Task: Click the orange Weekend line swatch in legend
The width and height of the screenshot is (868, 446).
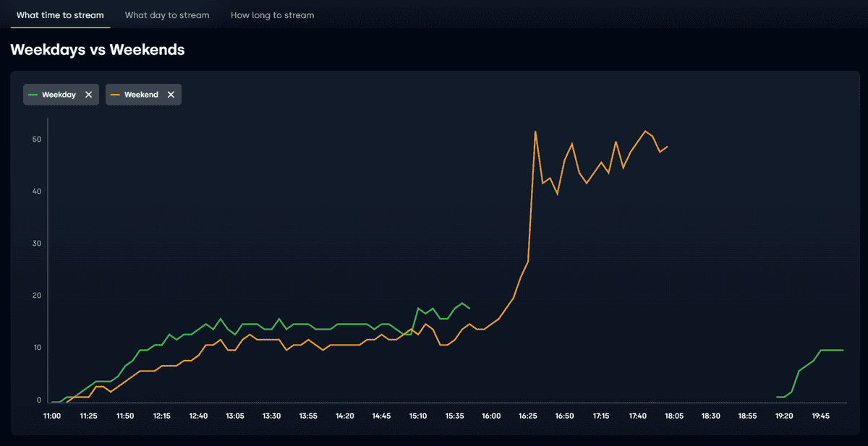Action: pyautogui.click(x=115, y=95)
